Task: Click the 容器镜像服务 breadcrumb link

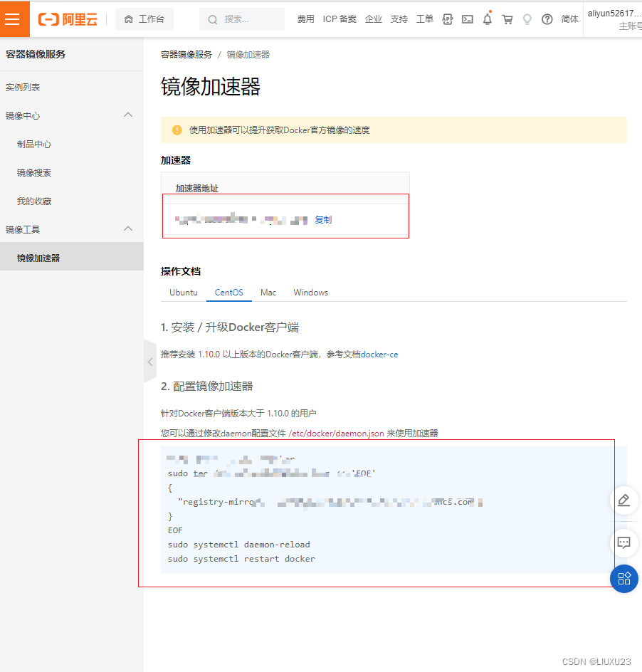Action: (x=186, y=54)
